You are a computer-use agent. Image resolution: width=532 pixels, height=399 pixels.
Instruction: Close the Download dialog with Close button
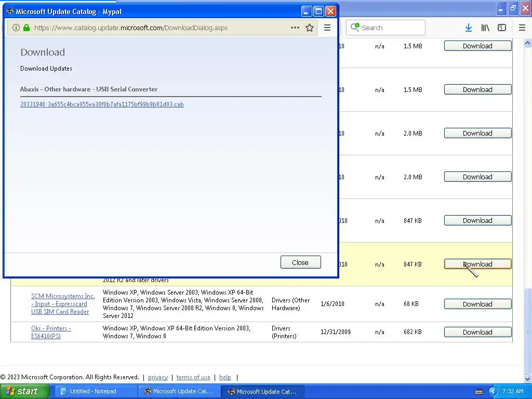click(x=300, y=262)
